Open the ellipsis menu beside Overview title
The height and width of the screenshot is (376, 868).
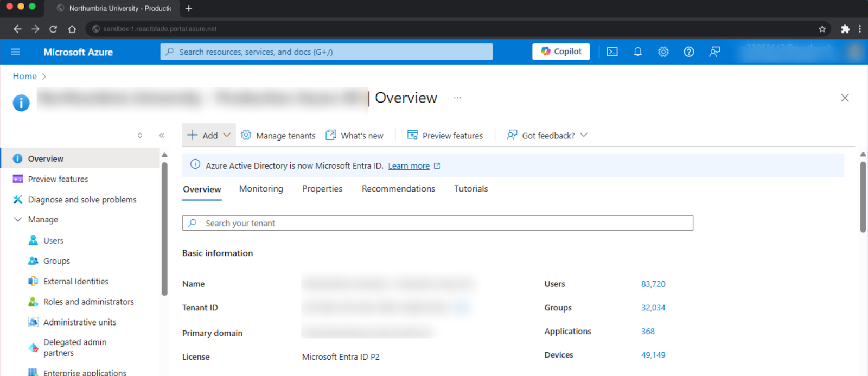[457, 98]
